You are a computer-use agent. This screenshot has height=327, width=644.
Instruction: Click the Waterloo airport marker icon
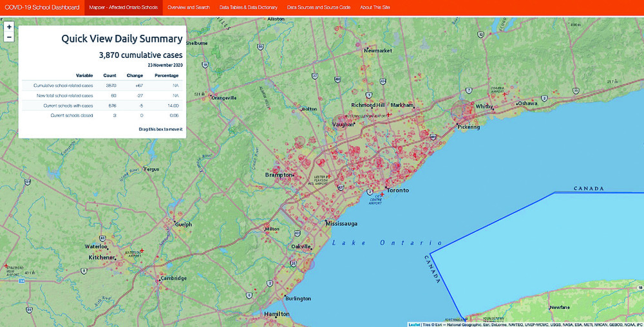coord(142,250)
